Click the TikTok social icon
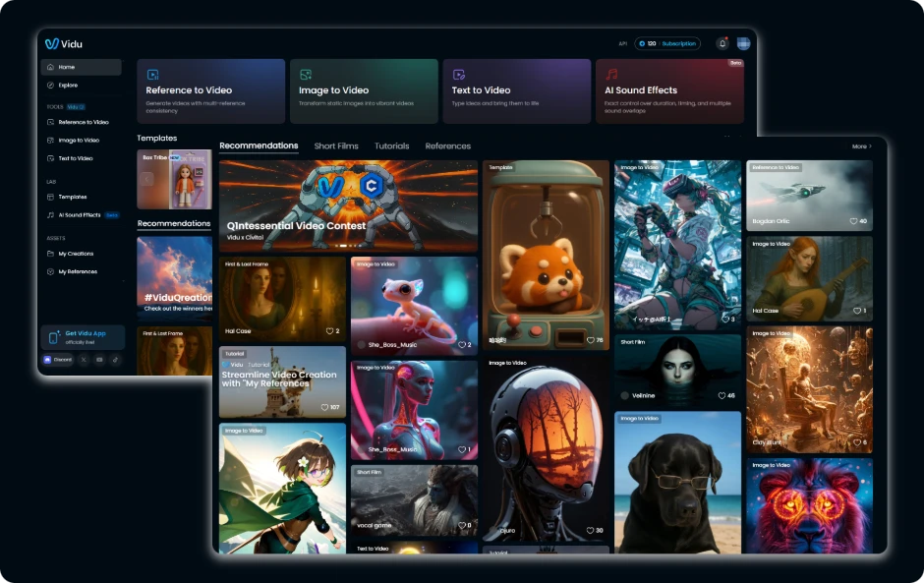The width and height of the screenshot is (924, 583). tap(115, 360)
